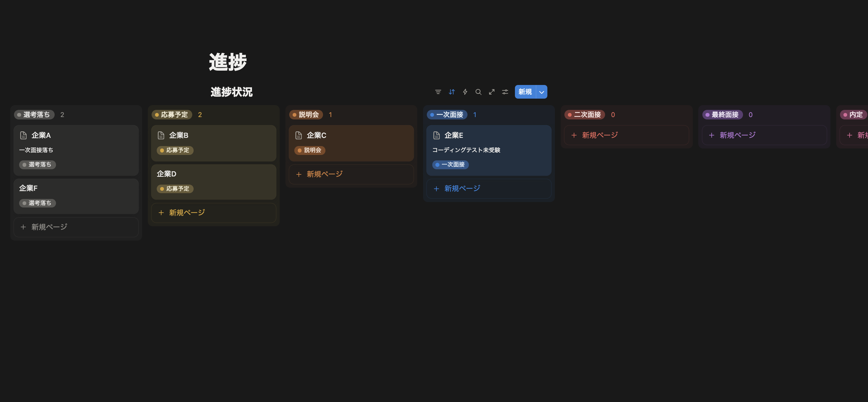Open automations via the lightning bolt icon
Image resolution: width=868 pixels, height=402 pixels.
(465, 92)
